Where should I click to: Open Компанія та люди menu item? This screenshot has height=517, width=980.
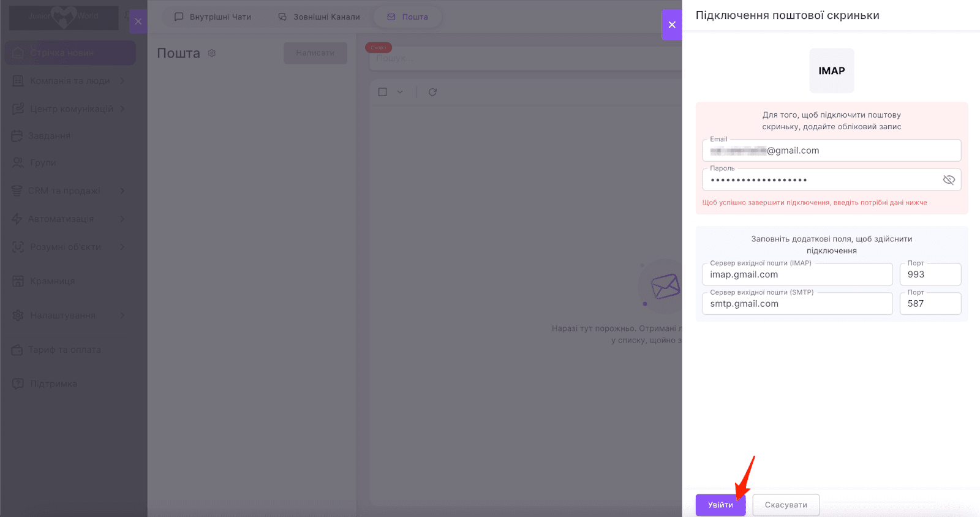point(70,81)
